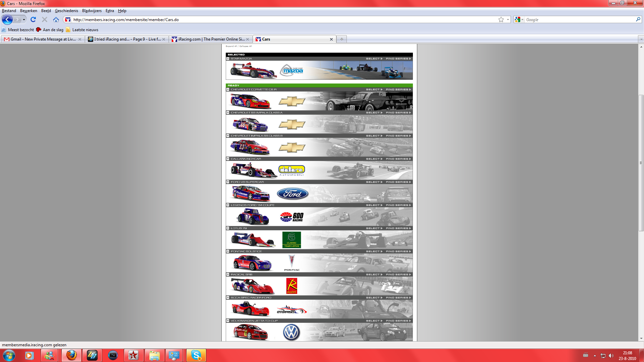Expand the Star Mazda car details
Image resolution: width=644 pixels, height=362 pixels.
228,59
